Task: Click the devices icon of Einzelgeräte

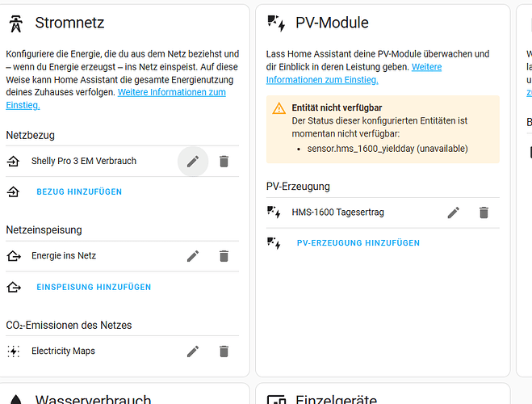Action: 276,400
